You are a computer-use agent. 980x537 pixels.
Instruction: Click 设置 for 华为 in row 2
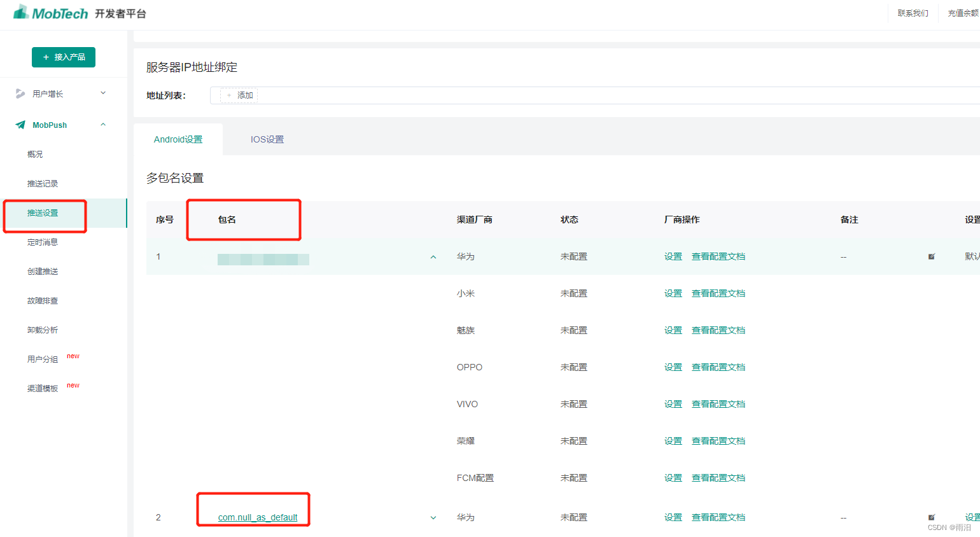673,517
